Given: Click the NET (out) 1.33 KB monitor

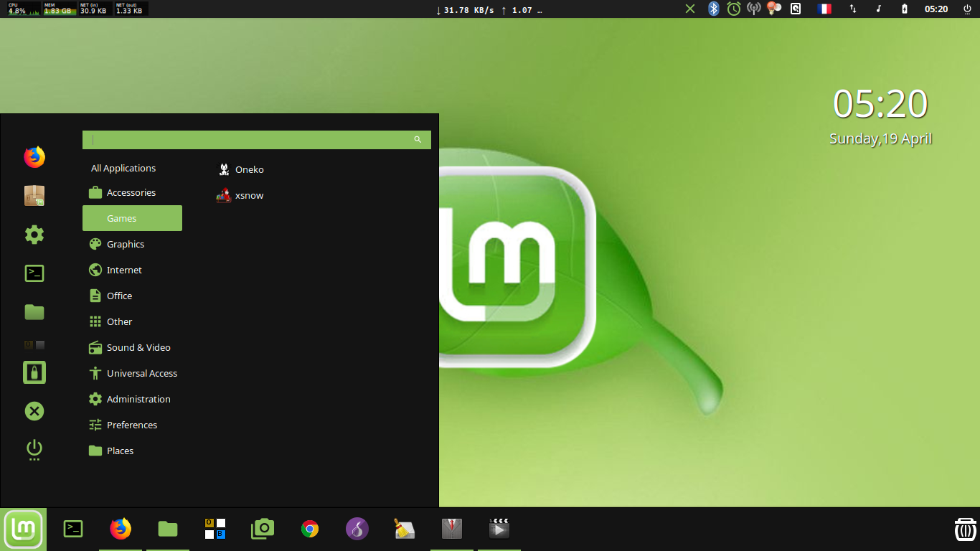Looking at the screenshot, I should [x=131, y=9].
